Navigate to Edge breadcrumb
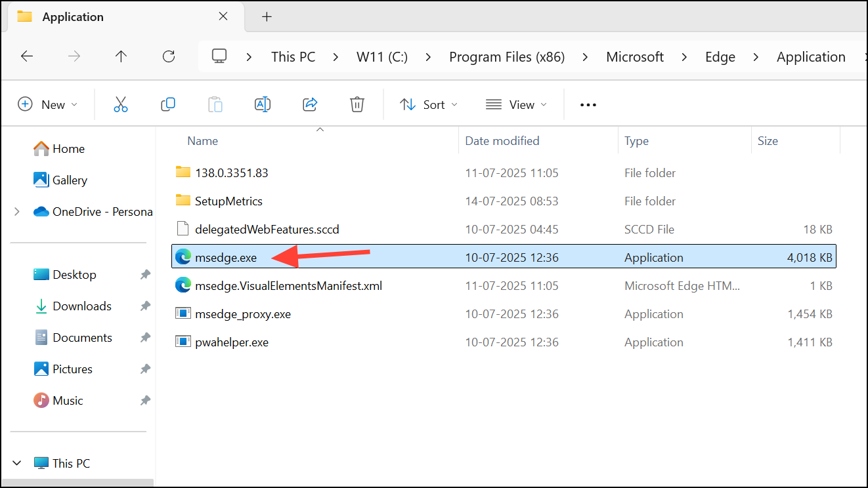The width and height of the screenshot is (868, 488). point(720,57)
